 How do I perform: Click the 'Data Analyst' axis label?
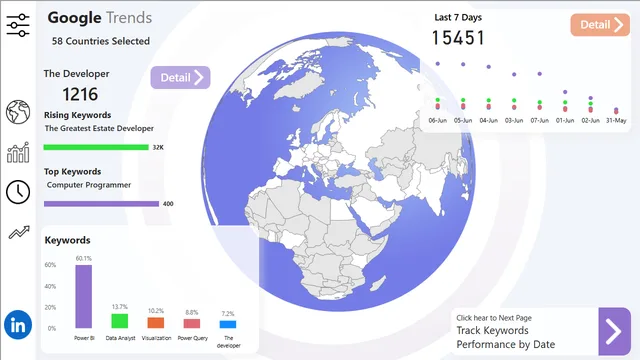pyautogui.click(x=120, y=338)
